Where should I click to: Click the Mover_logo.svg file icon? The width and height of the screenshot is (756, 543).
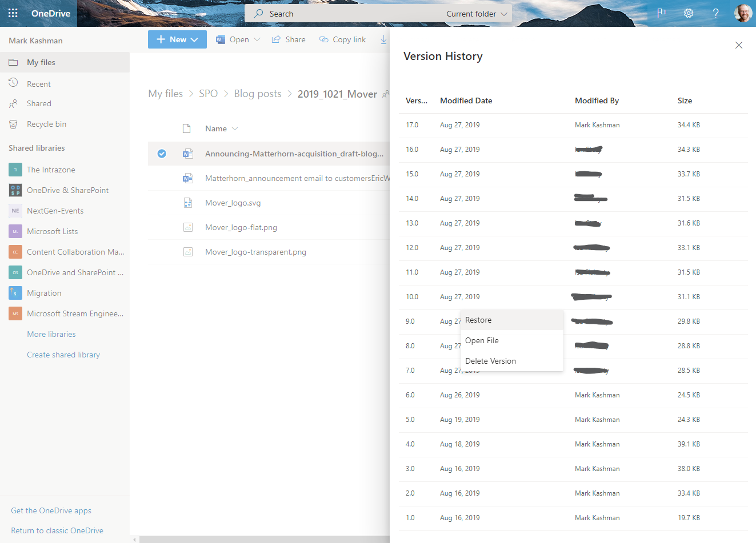(x=187, y=203)
